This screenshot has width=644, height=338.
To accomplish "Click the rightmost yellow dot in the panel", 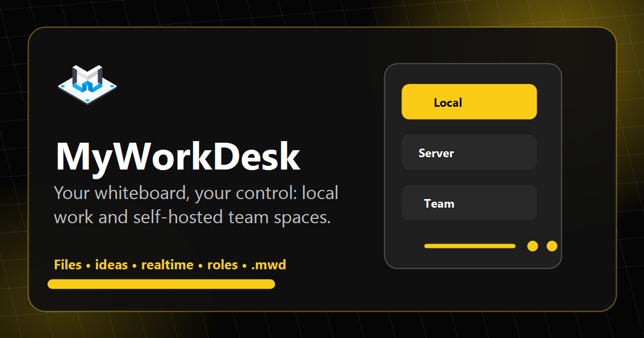I will coord(552,246).
